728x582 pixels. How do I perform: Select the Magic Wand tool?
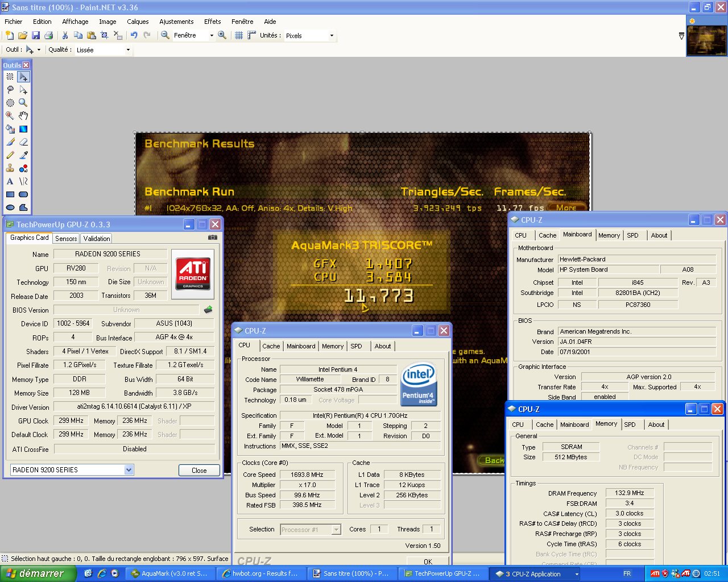tap(10, 116)
